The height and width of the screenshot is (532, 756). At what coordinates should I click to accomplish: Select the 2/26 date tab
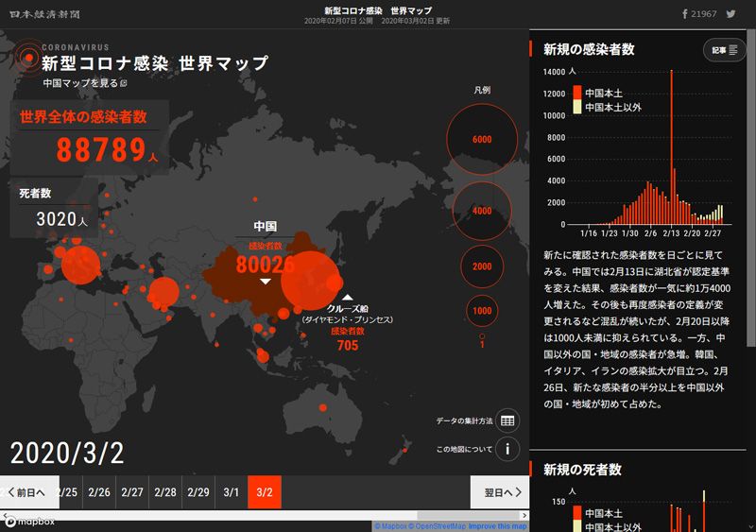[99, 492]
